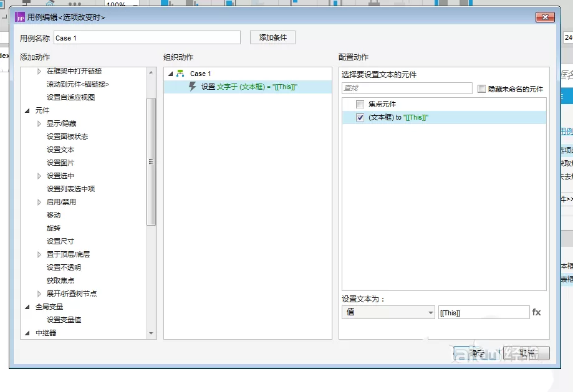This screenshot has width=573, height=392.
Task: Collapse the 中继器 category
Action: (27, 333)
